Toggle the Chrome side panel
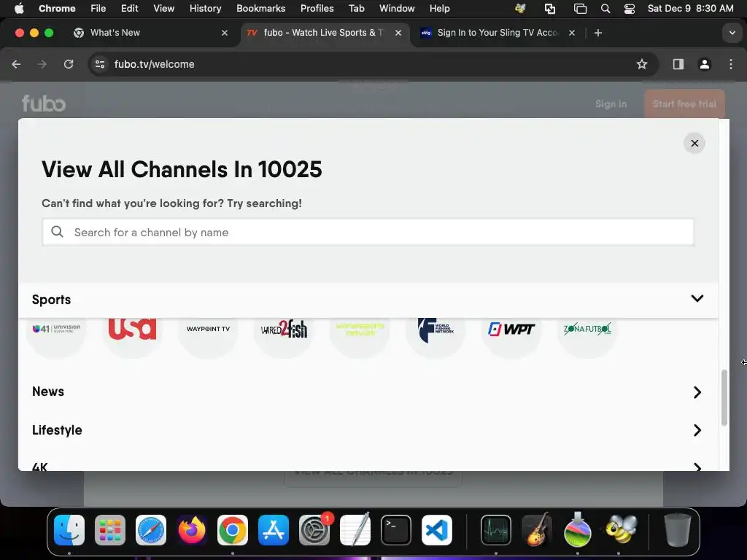 [678, 64]
